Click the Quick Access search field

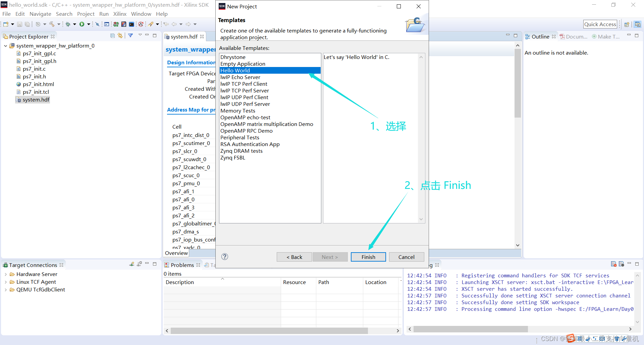(600, 24)
